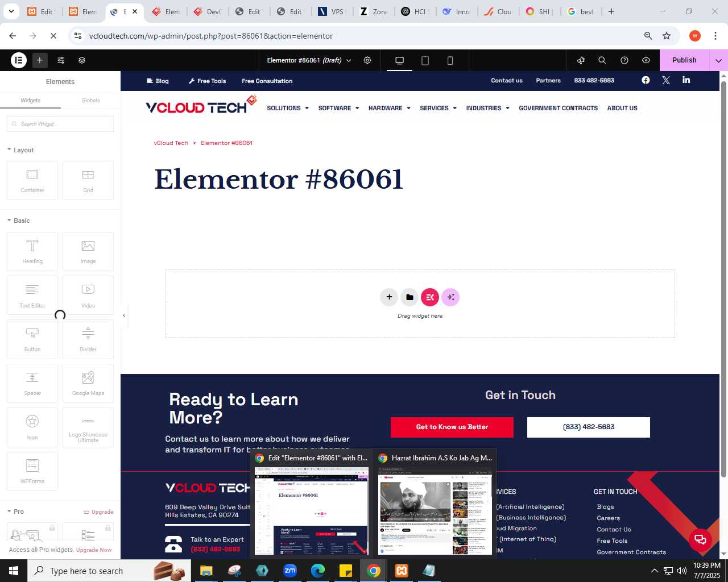Open Zoom from the taskbar

click(290, 571)
